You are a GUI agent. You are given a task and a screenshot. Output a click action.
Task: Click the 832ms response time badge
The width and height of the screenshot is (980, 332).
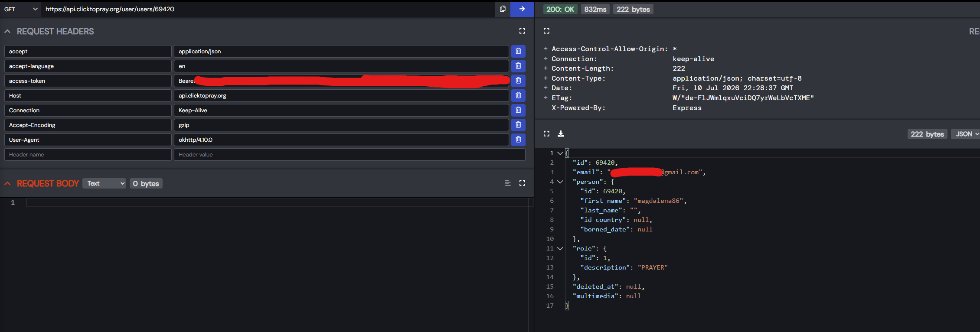(x=595, y=9)
